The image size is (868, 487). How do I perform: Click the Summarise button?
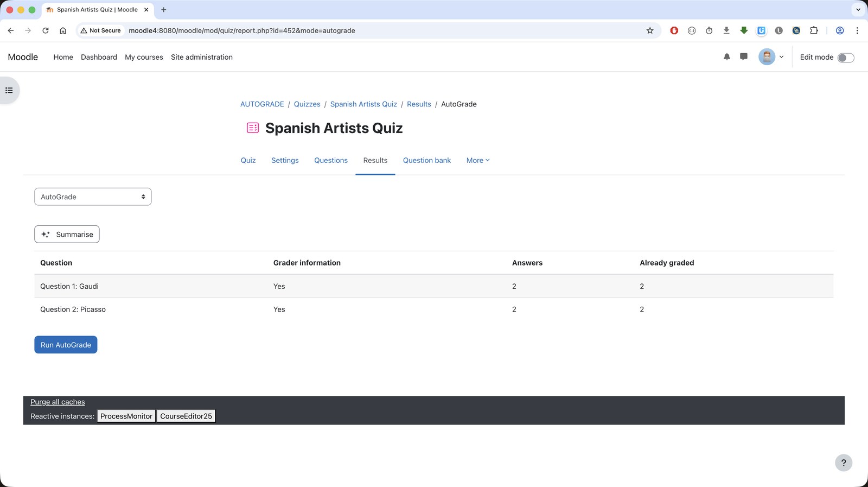point(67,234)
